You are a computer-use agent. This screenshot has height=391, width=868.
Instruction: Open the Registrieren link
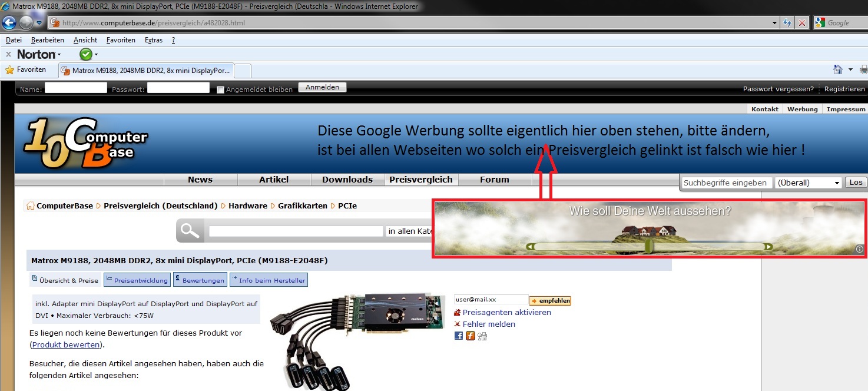pyautogui.click(x=844, y=89)
